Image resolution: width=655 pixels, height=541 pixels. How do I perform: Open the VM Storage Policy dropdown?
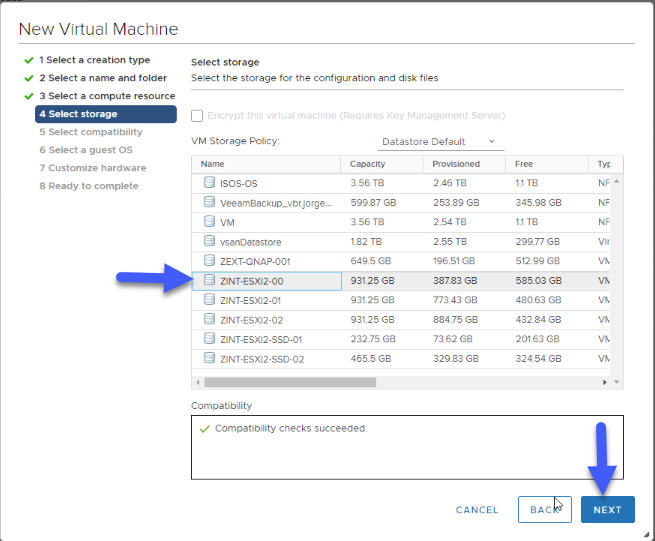click(441, 142)
